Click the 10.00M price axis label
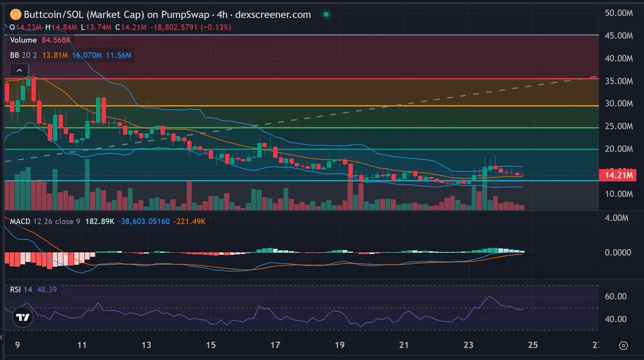The image size is (644, 360). [619, 193]
